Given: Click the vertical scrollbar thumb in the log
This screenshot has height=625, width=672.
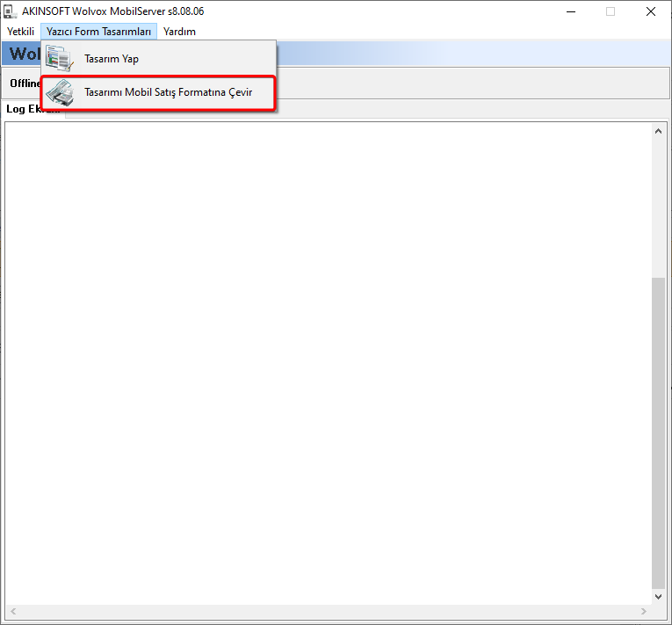Looking at the screenshot, I should click(x=658, y=433).
